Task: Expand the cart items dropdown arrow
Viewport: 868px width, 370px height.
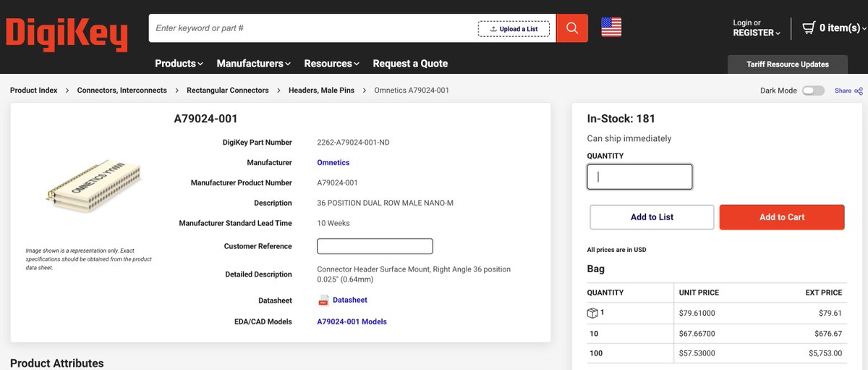Action: 864,28
